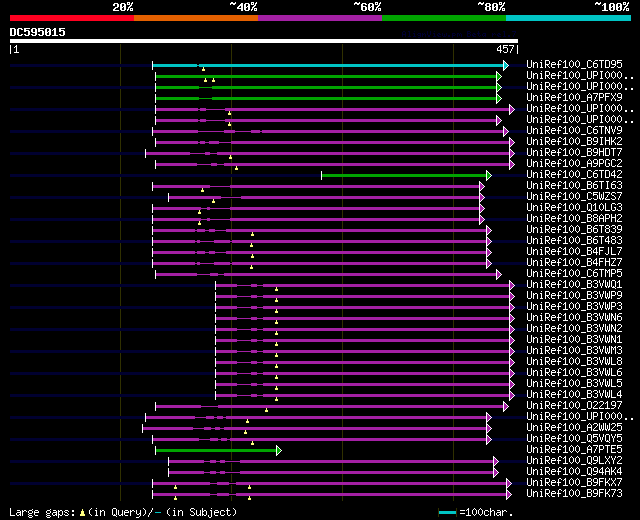Select the UniRef100_B3VWM3 label
This screenshot has width=640, height=520.
(574, 351)
